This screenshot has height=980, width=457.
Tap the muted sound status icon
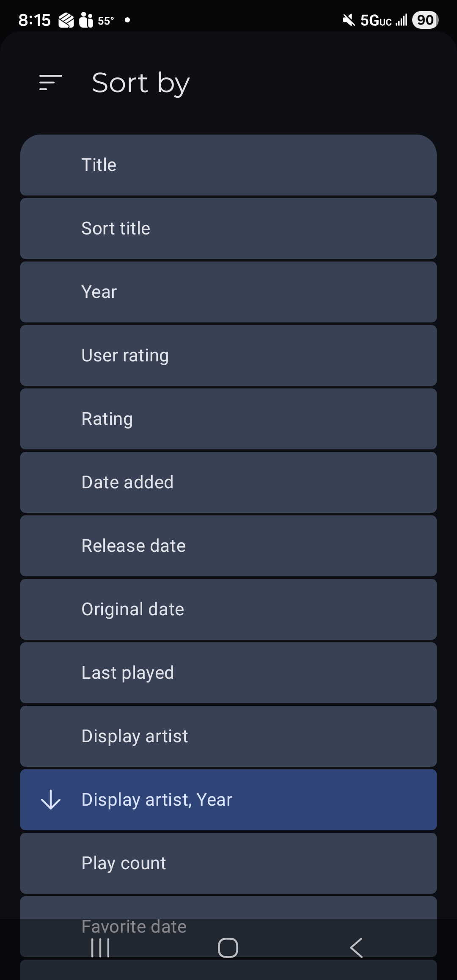coord(349,20)
